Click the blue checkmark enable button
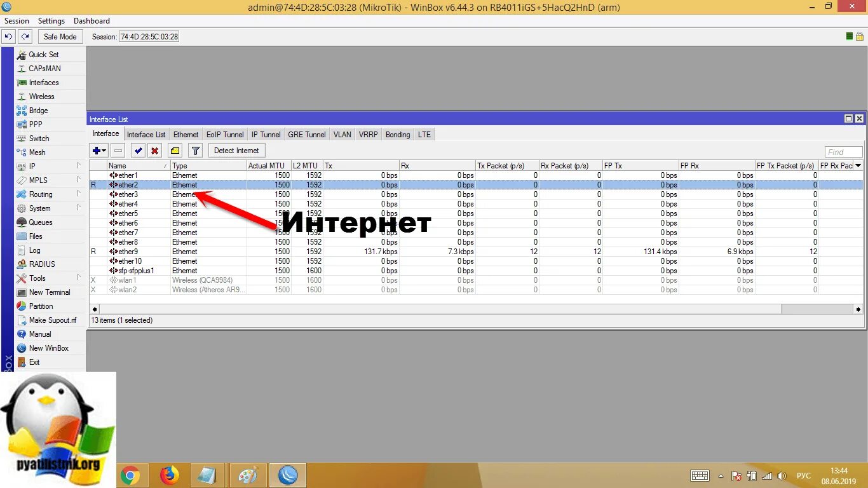The image size is (868, 488). click(138, 151)
